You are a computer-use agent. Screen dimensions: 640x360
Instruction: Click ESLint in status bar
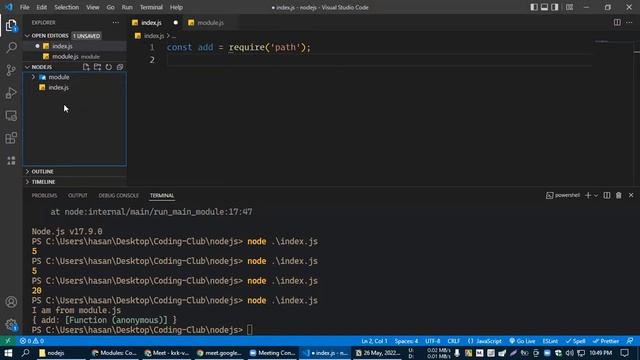point(550,341)
